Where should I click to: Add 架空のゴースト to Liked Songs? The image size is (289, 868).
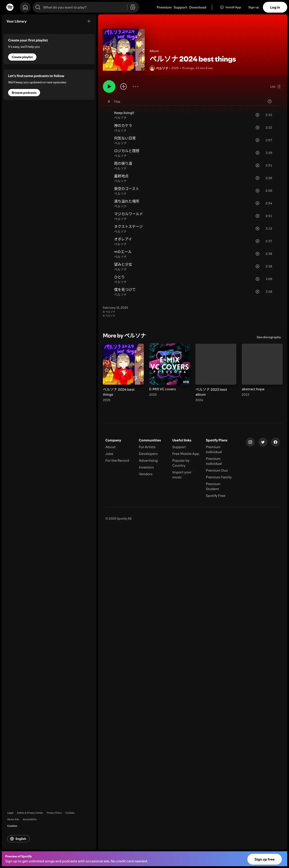tap(257, 191)
